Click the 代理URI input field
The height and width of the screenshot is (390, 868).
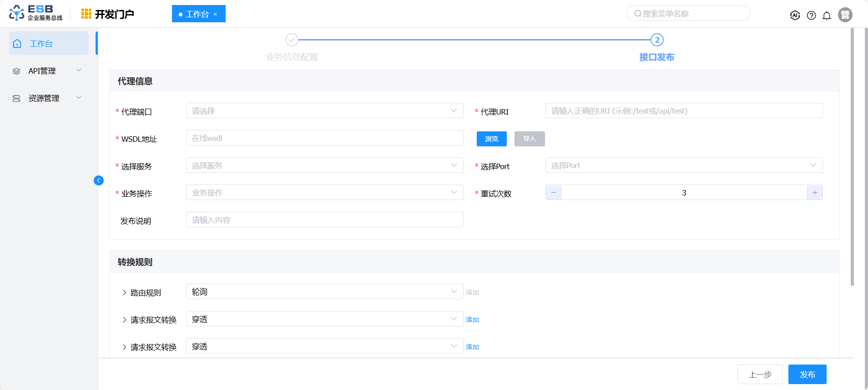683,111
